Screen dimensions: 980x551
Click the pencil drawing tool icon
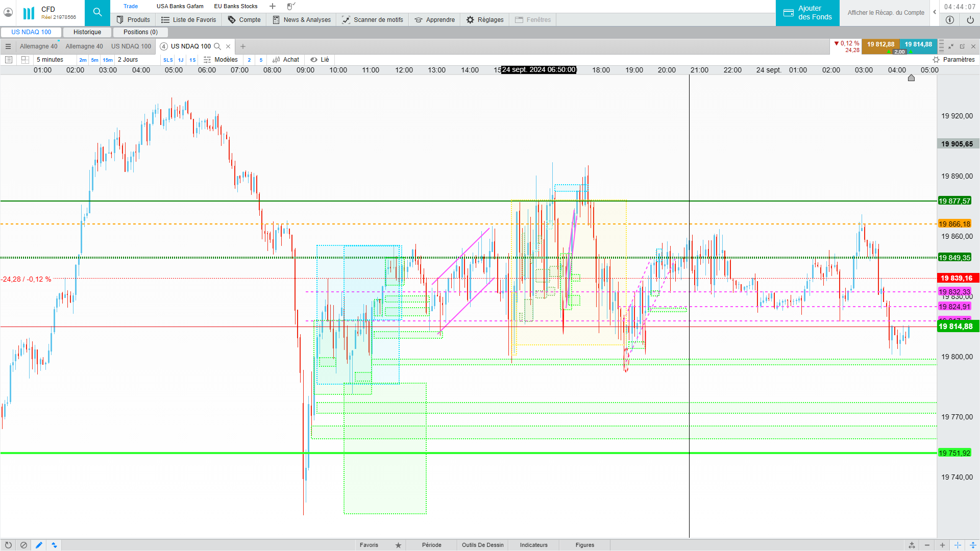39,545
